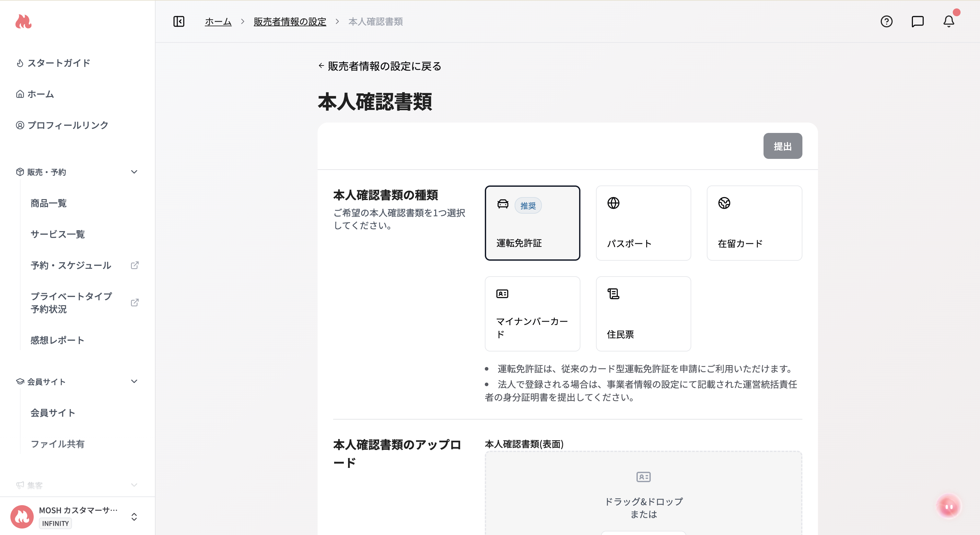980x535 pixels.
Task: Select マイナンバーカード document type
Action: 532,314
